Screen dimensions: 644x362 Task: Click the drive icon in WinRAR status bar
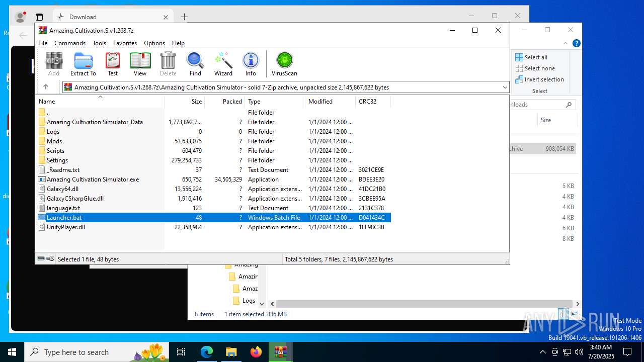tap(41, 259)
